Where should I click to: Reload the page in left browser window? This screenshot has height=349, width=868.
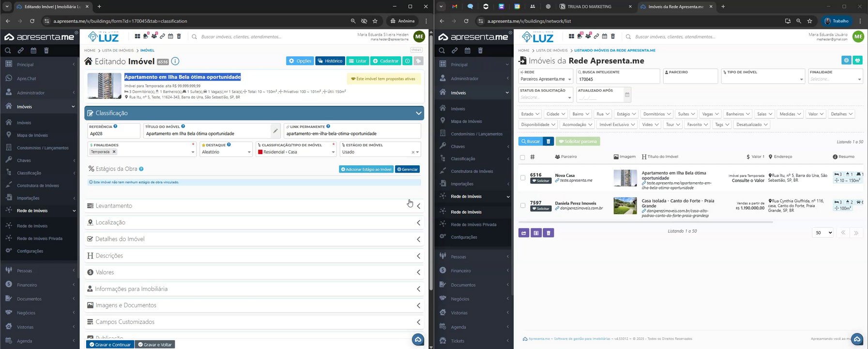tap(32, 21)
